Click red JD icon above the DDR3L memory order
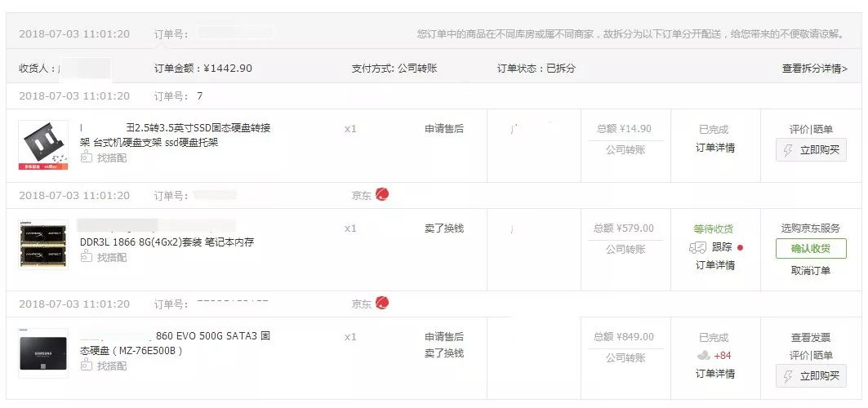 [382, 195]
